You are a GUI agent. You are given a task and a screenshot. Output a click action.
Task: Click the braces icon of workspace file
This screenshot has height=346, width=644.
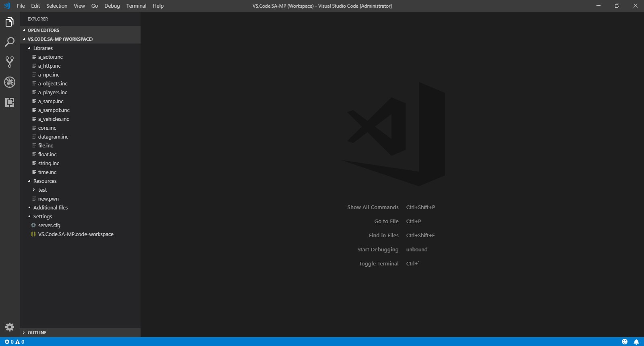[33, 234]
